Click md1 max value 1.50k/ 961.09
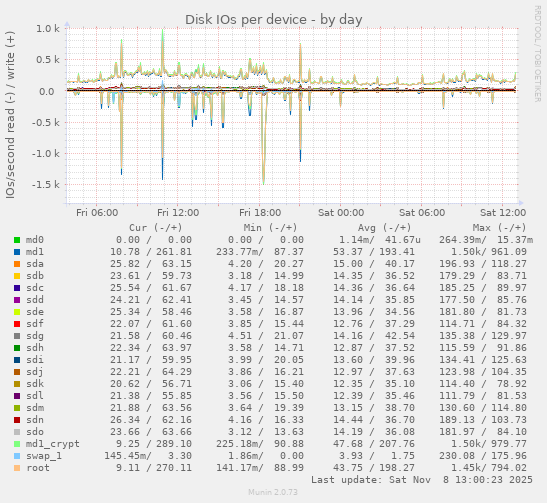The image size is (547, 503). (489, 252)
